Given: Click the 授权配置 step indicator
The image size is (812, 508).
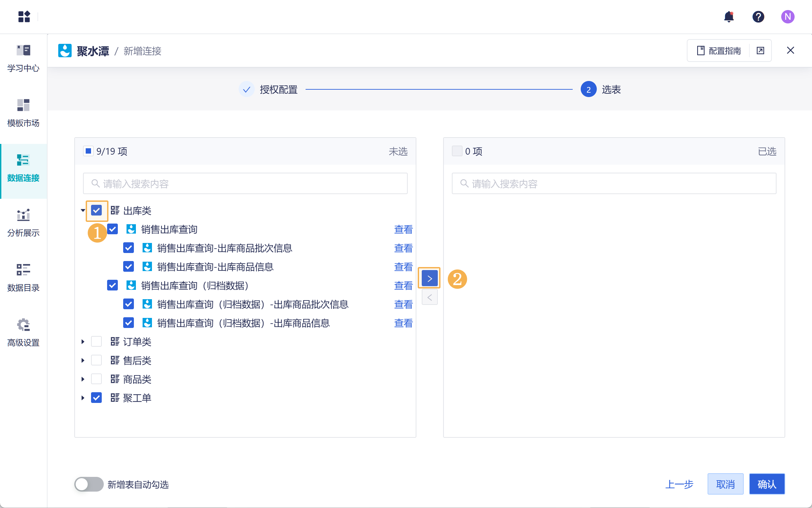Looking at the screenshot, I should [247, 89].
